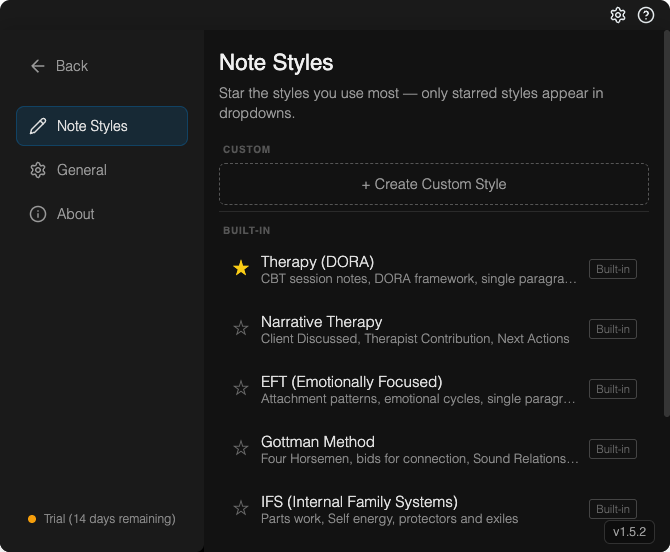Image resolution: width=670 pixels, height=552 pixels.
Task: Click the About info icon in sidebar
Action: pos(38,214)
